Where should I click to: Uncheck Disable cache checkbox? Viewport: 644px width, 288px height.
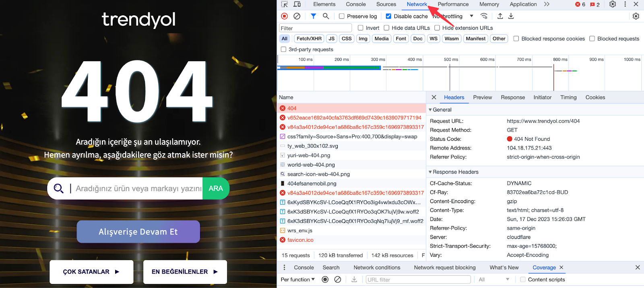tap(388, 16)
